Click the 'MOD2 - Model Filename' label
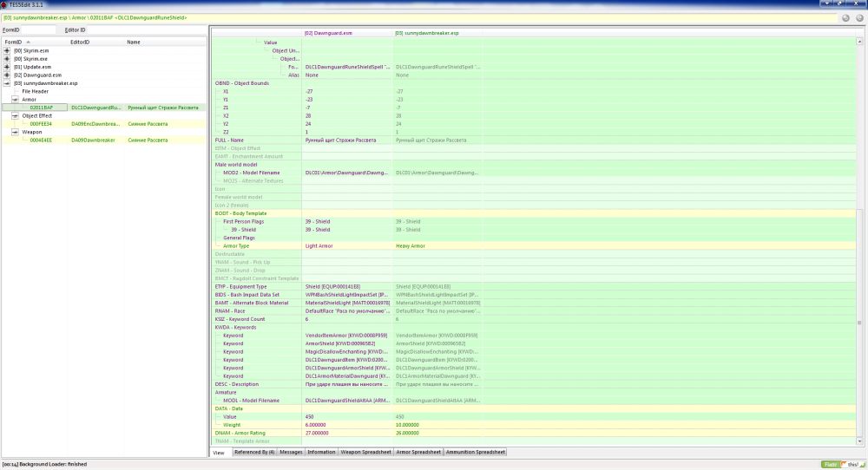Image resolution: width=868 pixels, height=470 pixels. (x=252, y=173)
